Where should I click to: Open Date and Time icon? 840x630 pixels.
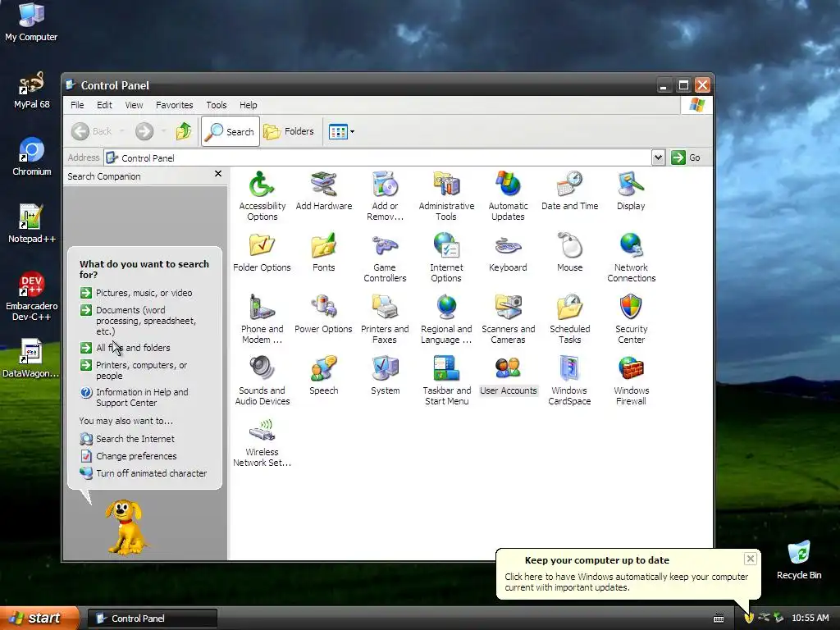tap(569, 190)
